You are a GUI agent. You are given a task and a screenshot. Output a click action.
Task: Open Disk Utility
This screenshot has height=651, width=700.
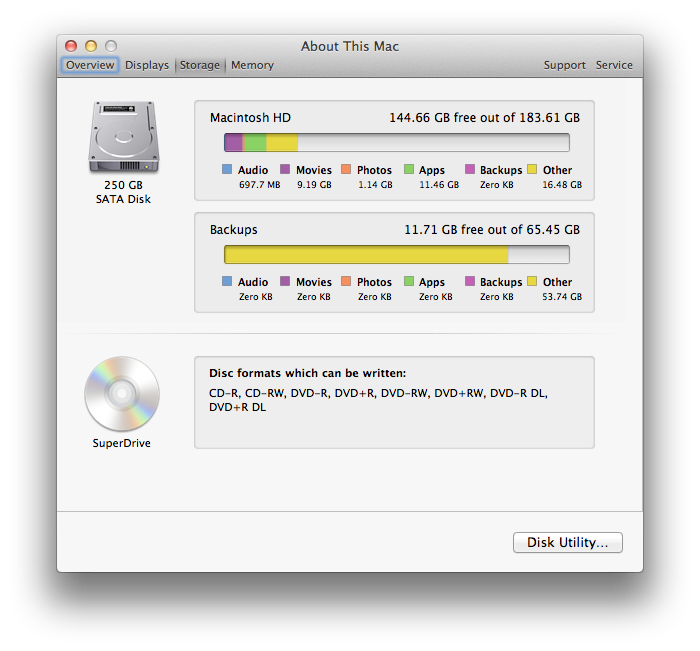(567, 542)
